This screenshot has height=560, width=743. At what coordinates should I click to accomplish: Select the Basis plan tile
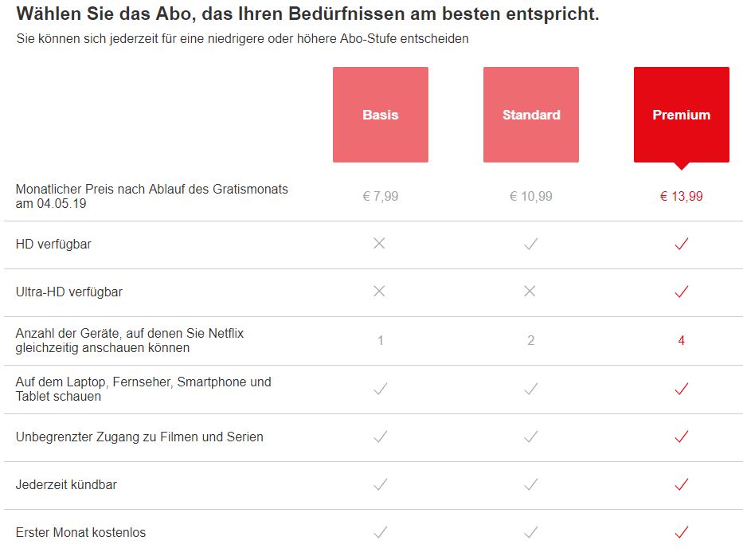(381, 115)
